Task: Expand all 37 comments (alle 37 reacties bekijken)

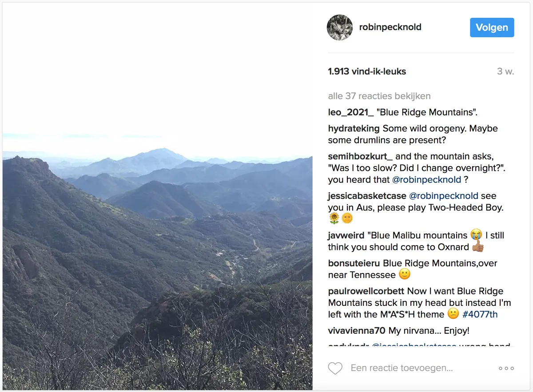Action: click(x=379, y=96)
